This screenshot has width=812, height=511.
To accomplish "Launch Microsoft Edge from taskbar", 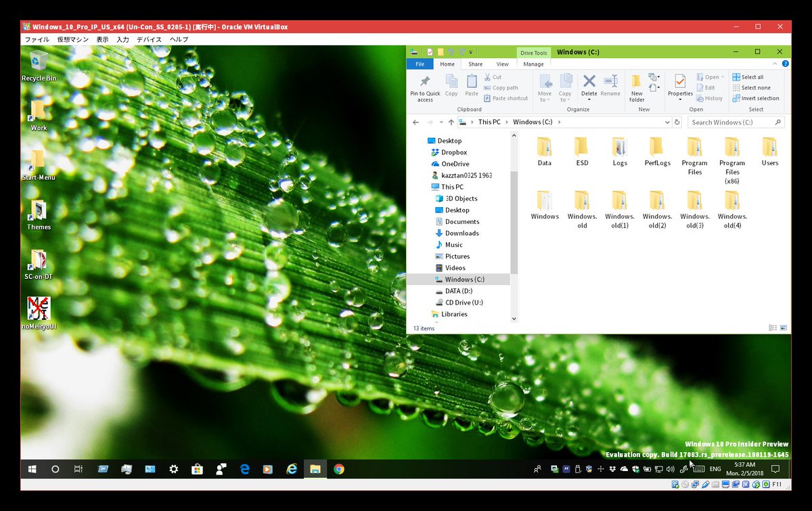I will pyautogui.click(x=245, y=468).
